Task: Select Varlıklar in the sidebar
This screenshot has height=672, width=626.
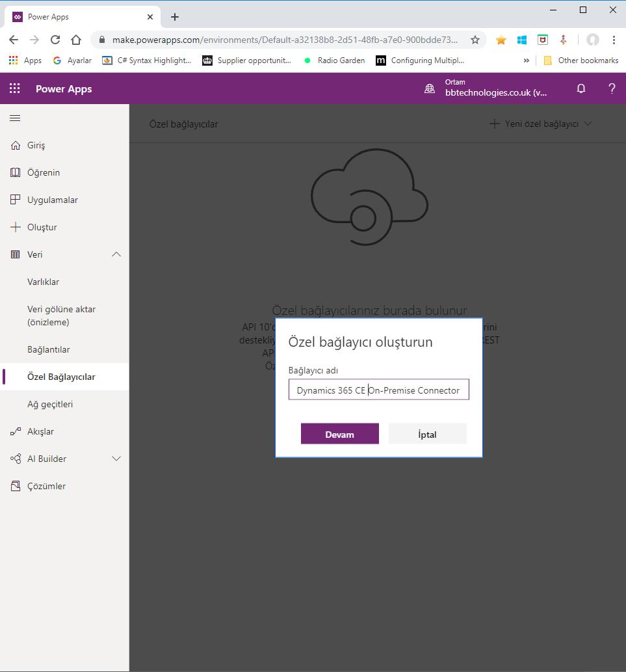Action: click(44, 282)
